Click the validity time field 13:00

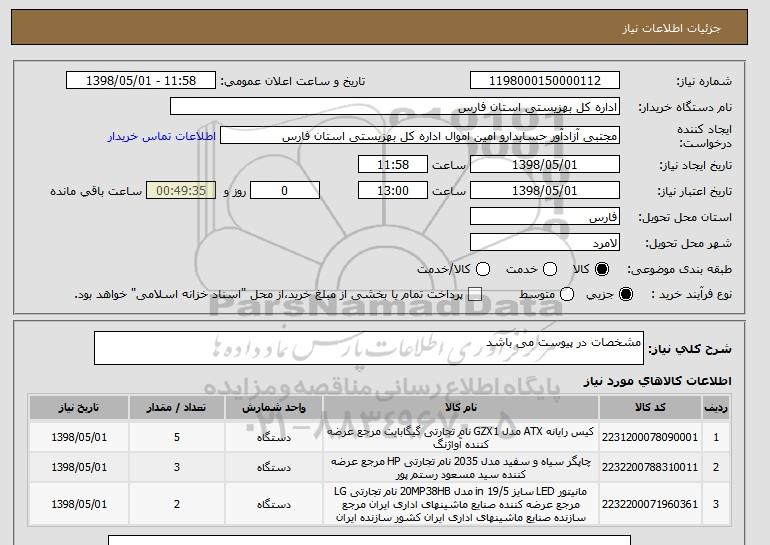click(393, 191)
